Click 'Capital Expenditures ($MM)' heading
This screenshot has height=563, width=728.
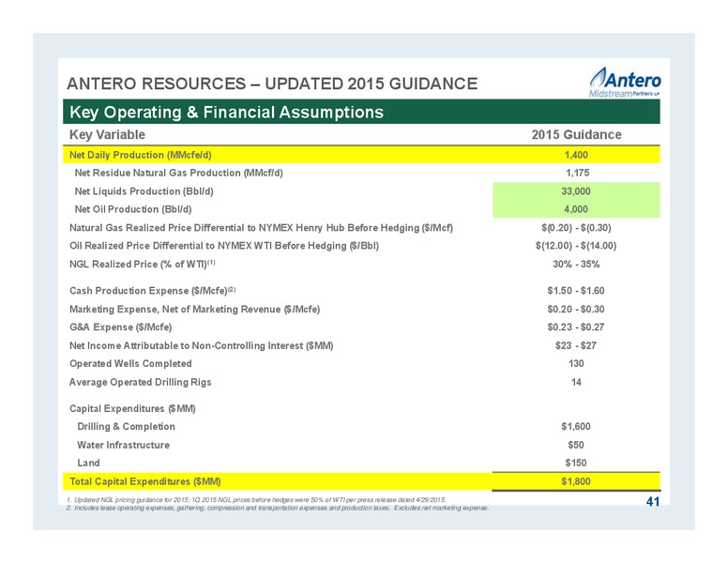132,409
